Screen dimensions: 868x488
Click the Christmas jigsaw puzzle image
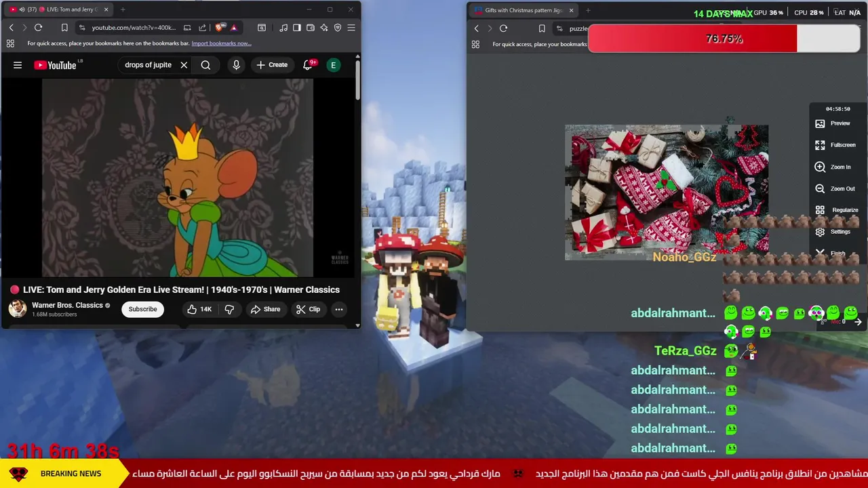[x=667, y=192]
